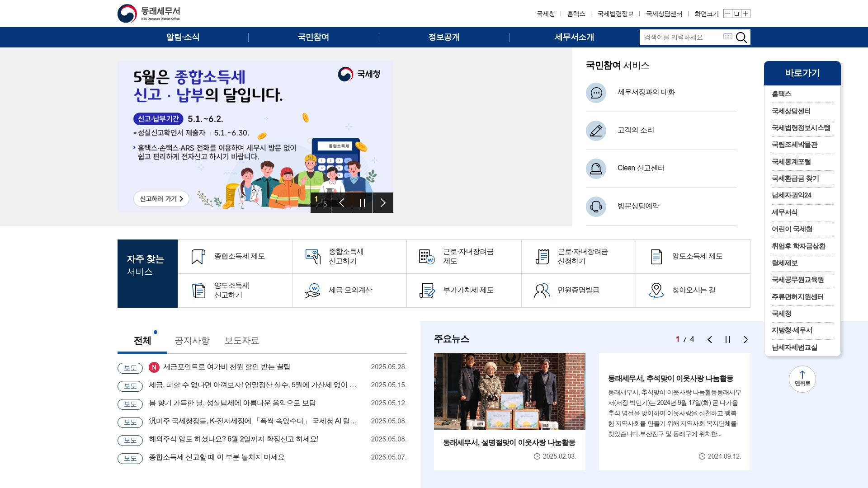868x488 pixels.
Task: Open the 정보공개 menu
Action: pyautogui.click(x=444, y=37)
